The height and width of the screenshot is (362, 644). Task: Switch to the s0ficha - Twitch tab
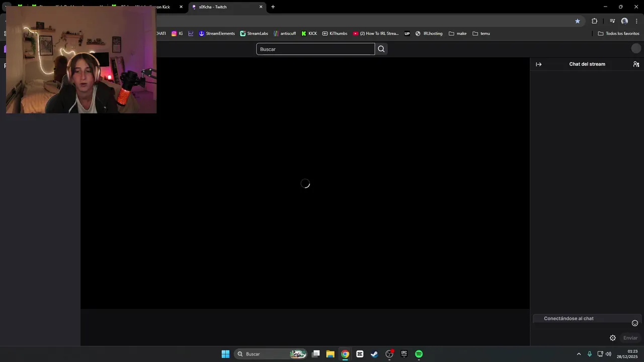226,7
